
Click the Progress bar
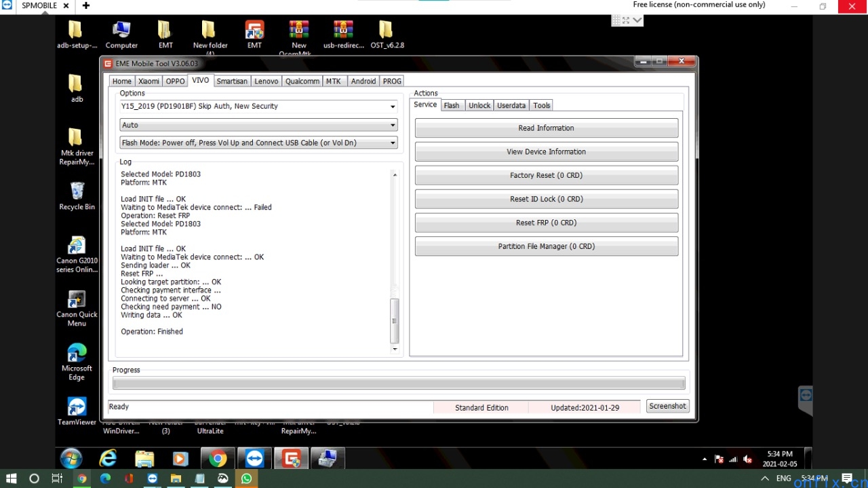pos(399,383)
